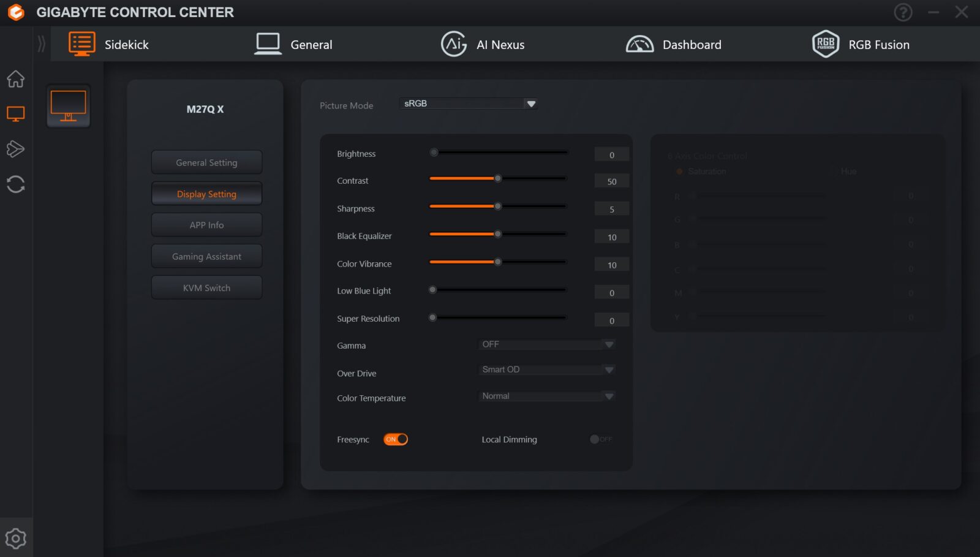Click the Contrast slider handle

498,179
